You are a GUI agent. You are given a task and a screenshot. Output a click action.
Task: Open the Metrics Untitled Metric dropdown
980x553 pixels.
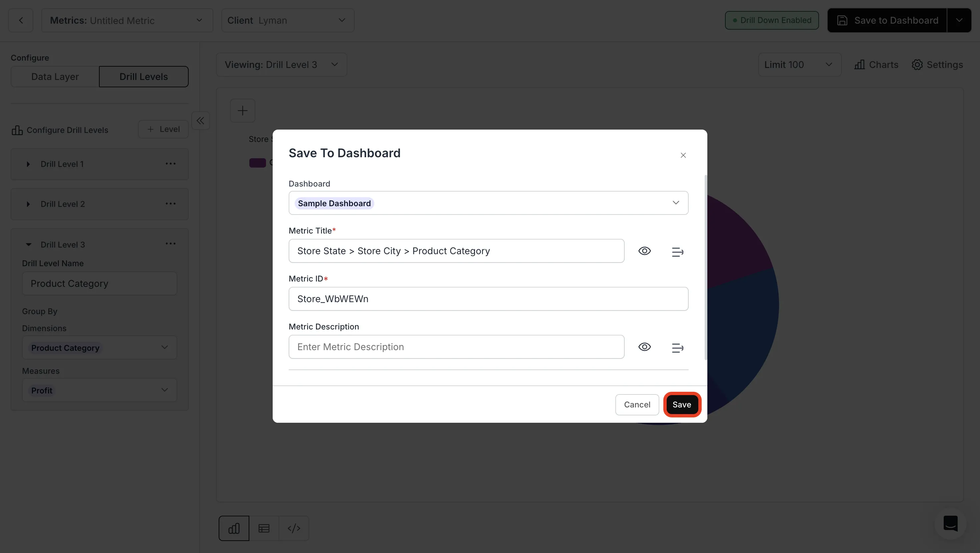[x=127, y=21]
